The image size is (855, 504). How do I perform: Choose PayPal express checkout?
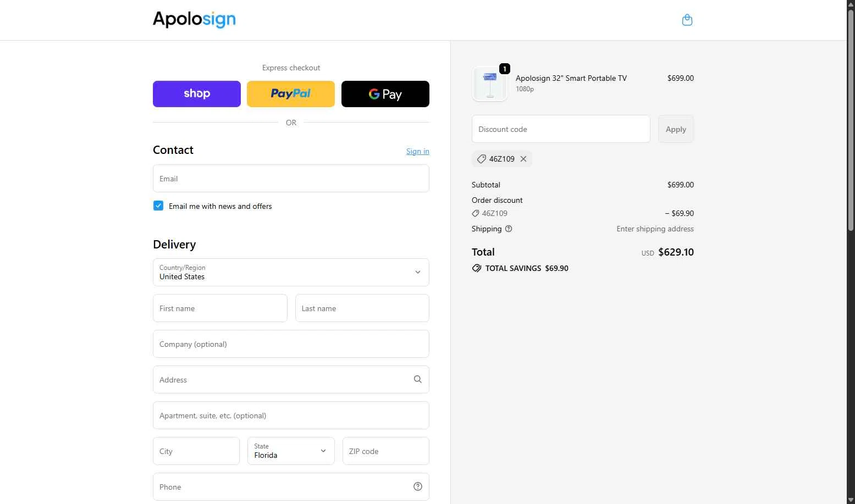[x=291, y=94]
